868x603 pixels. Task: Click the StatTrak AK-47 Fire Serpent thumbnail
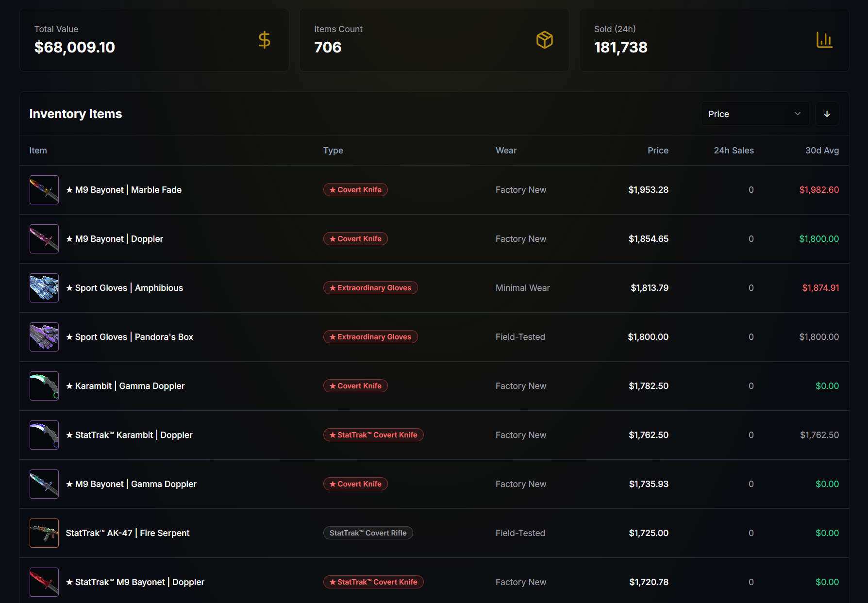(44, 533)
